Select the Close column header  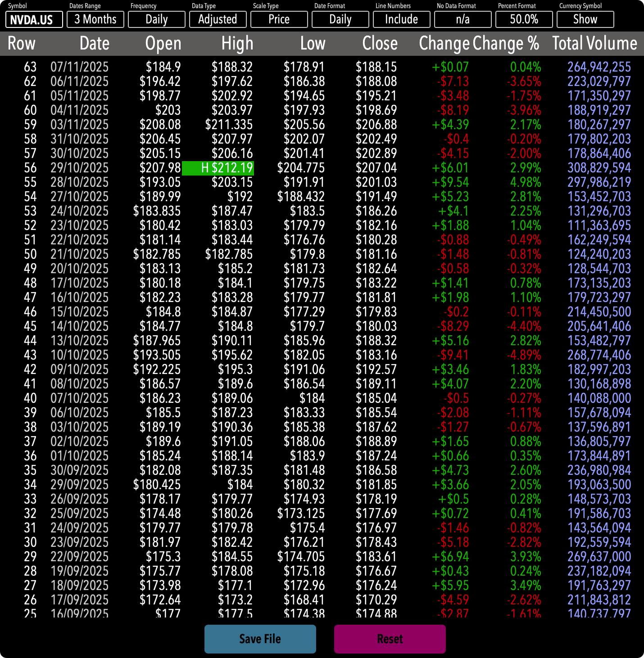(380, 44)
